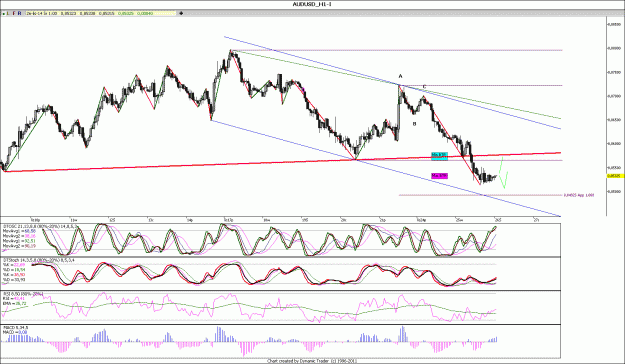
Task: Select the wave label B on chart
Action: point(414,124)
